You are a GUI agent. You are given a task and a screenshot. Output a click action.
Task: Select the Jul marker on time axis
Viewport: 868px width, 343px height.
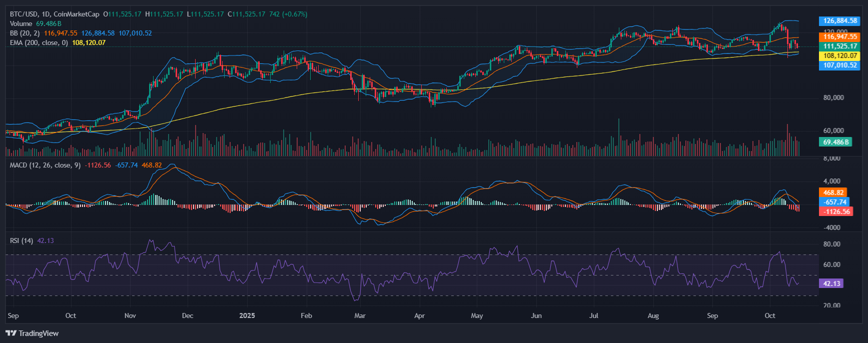click(594, 315)
